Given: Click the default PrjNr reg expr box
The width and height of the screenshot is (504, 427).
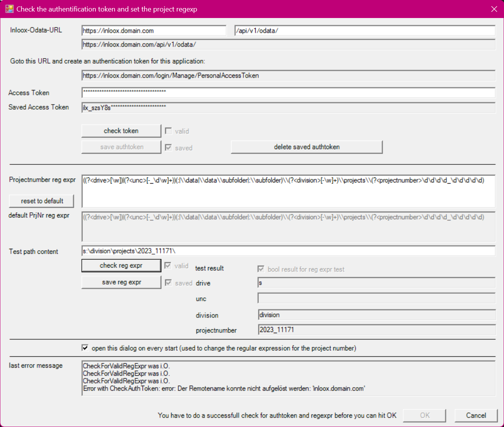Looking at the screenshot, I should point(289,227).
